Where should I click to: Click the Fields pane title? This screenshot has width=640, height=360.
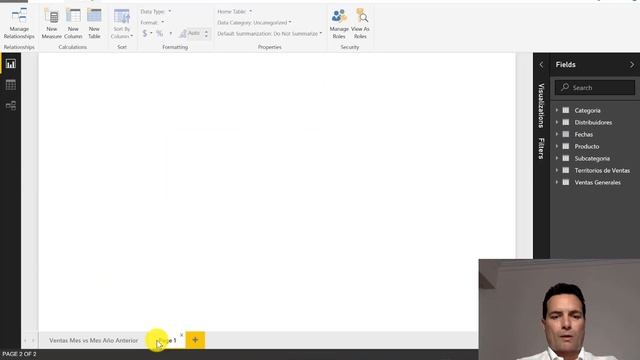(565, 64)
